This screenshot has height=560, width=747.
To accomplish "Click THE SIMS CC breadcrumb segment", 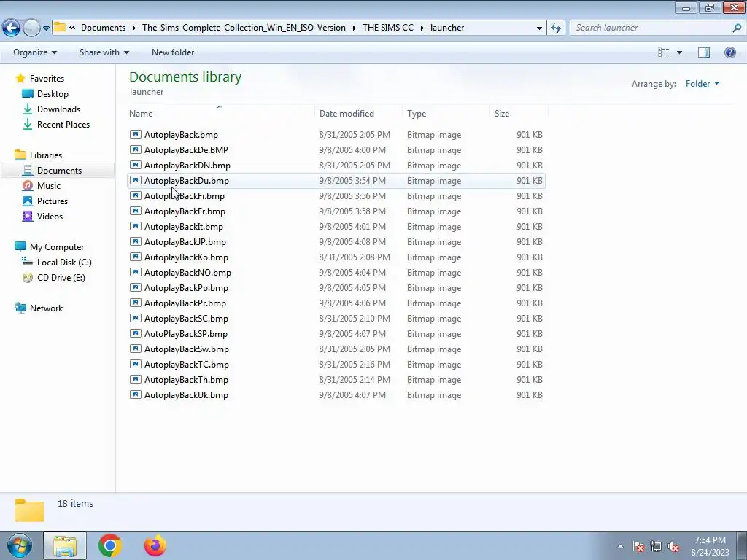I will point(388,28).
